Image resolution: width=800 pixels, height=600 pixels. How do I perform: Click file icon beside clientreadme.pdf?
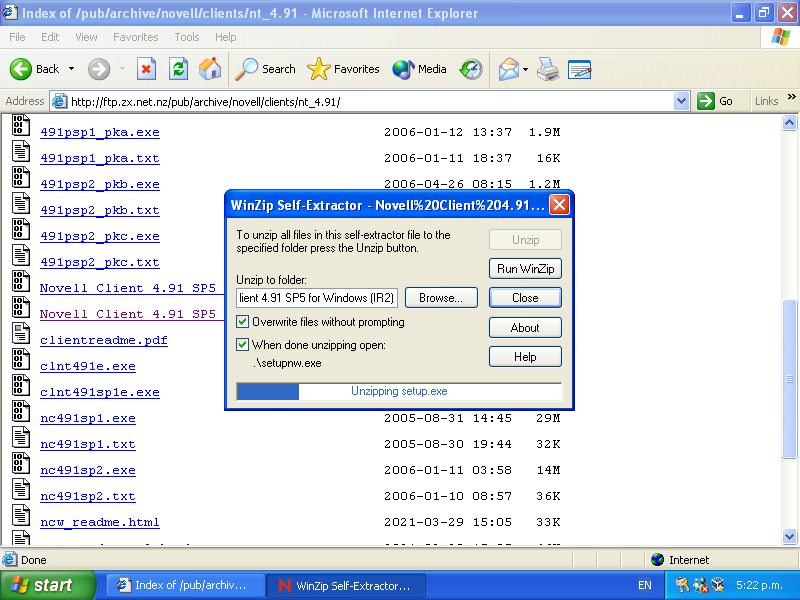[x=20, y=333]
